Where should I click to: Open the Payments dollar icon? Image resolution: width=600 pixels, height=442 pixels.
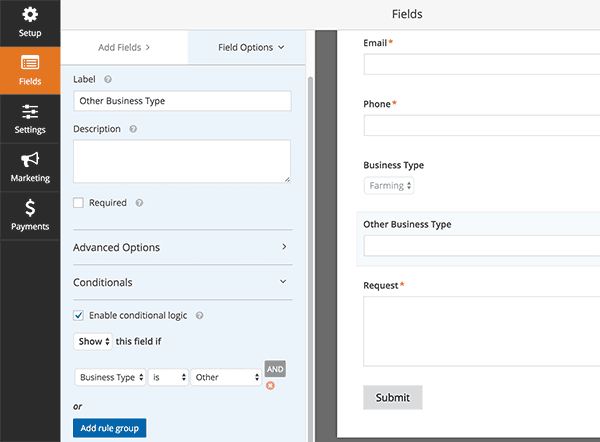click(30, 208)
